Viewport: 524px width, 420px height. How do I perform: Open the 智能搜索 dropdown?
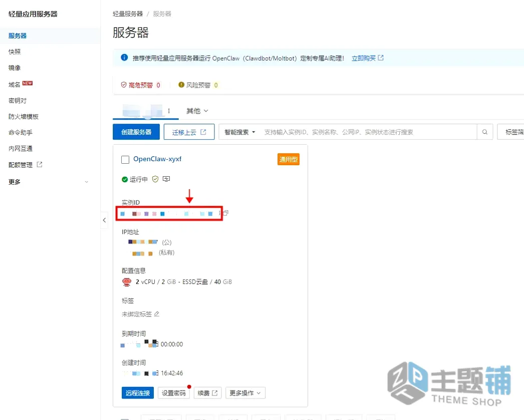(240, 132)
